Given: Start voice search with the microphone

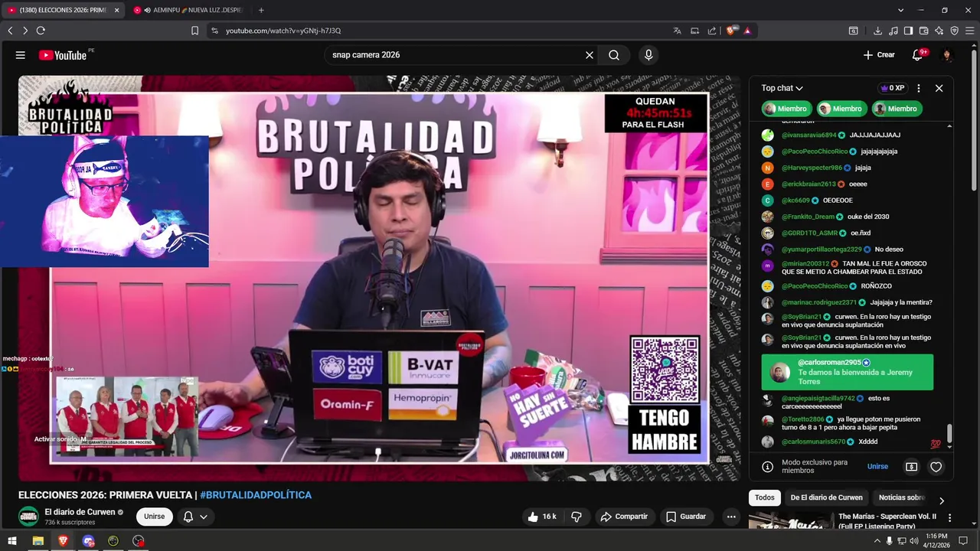Looking at the screenshot, I should [648, 55].
